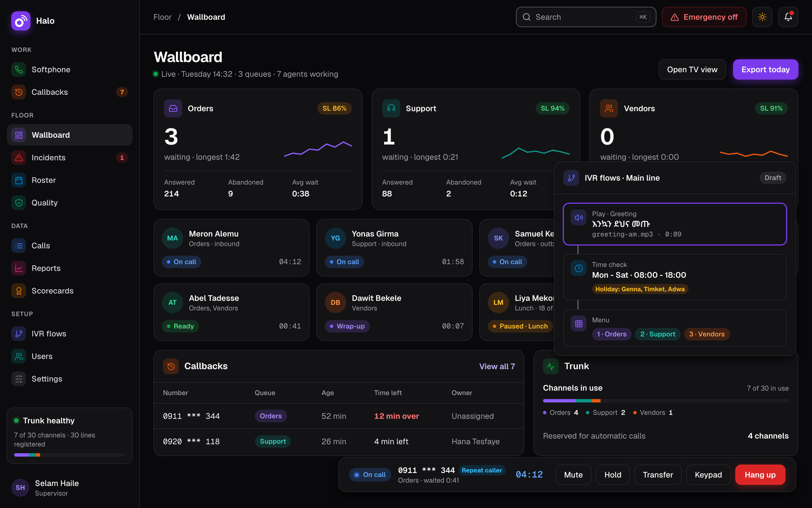Click the Orders queue inbox icon
Viewport: 812px width, 508px height.
tap(173, 108)
